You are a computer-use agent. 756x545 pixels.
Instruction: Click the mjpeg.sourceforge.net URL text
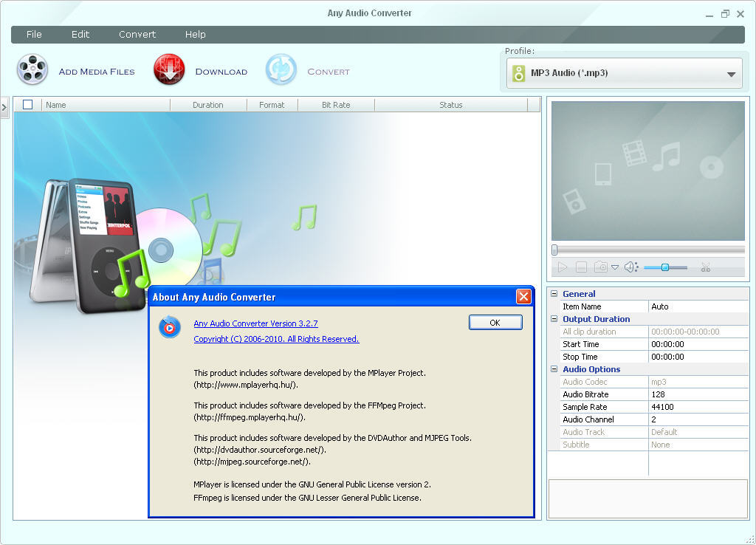252,462
